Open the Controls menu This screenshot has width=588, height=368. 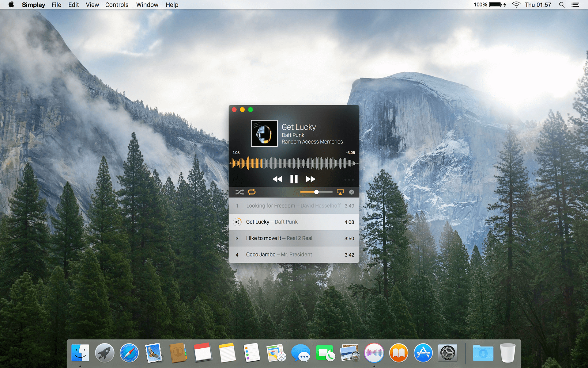[117, 5]
